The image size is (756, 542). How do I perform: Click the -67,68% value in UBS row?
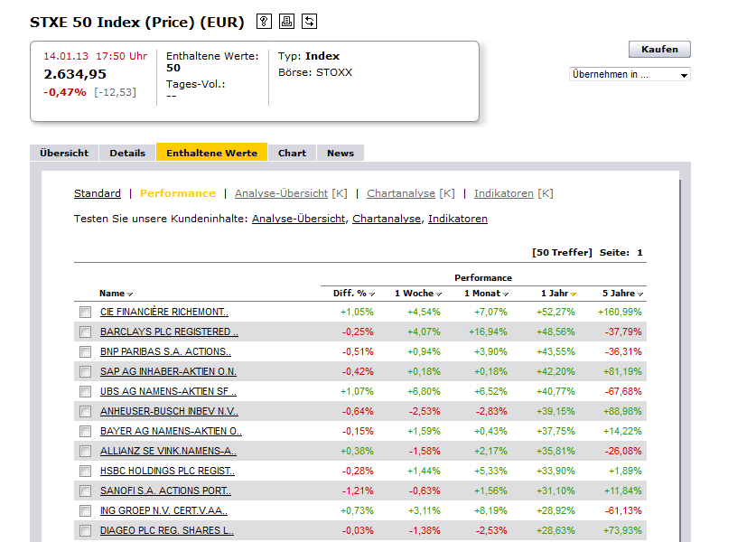pyautogui.click(x=623, y=391)
